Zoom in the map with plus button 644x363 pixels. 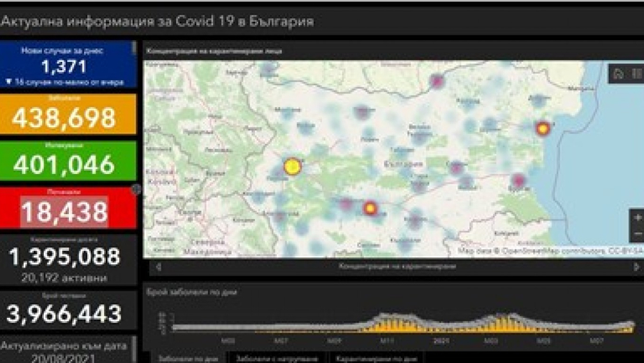pyautogui.click(x=638, y=217)
